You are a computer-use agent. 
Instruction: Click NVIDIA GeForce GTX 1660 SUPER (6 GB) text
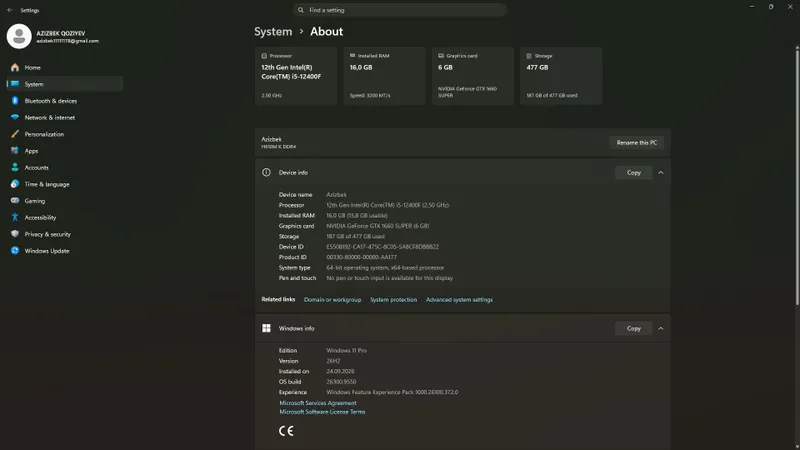click(x=378, y=226)
